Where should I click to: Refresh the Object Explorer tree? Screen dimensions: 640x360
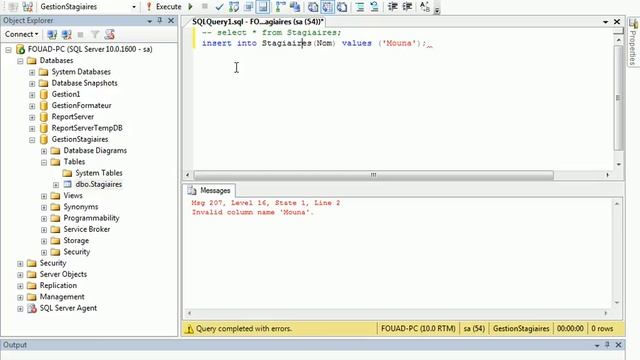tap(109, 35)
